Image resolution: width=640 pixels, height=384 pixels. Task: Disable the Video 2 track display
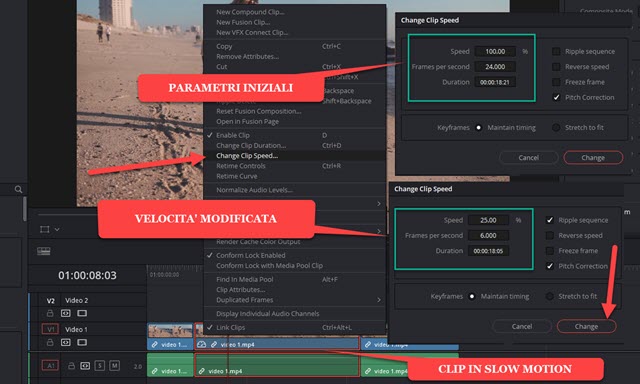82,313
